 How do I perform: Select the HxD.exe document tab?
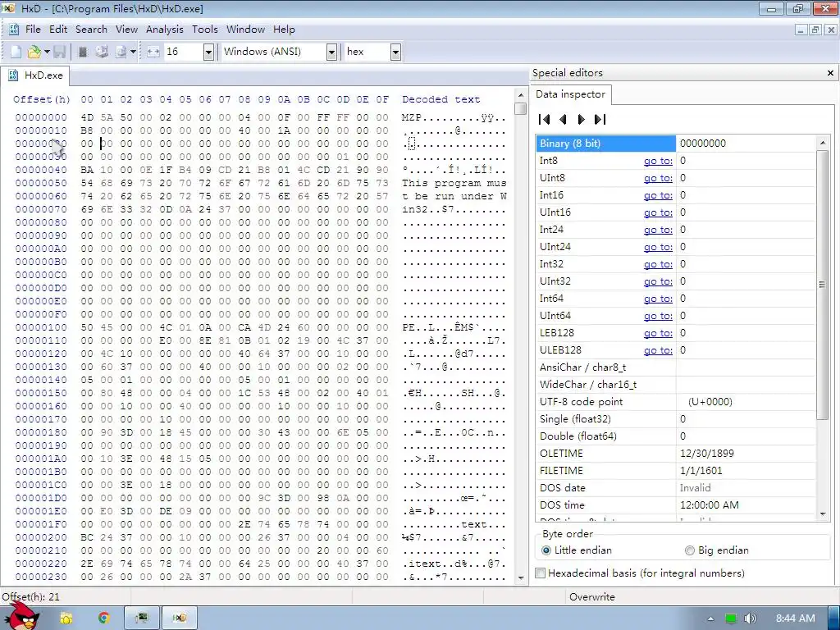pos(34,75)
